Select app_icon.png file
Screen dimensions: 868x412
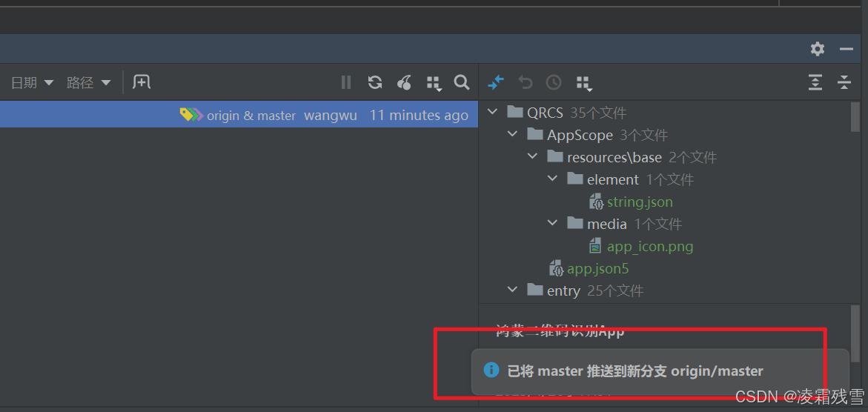point(650,246)
